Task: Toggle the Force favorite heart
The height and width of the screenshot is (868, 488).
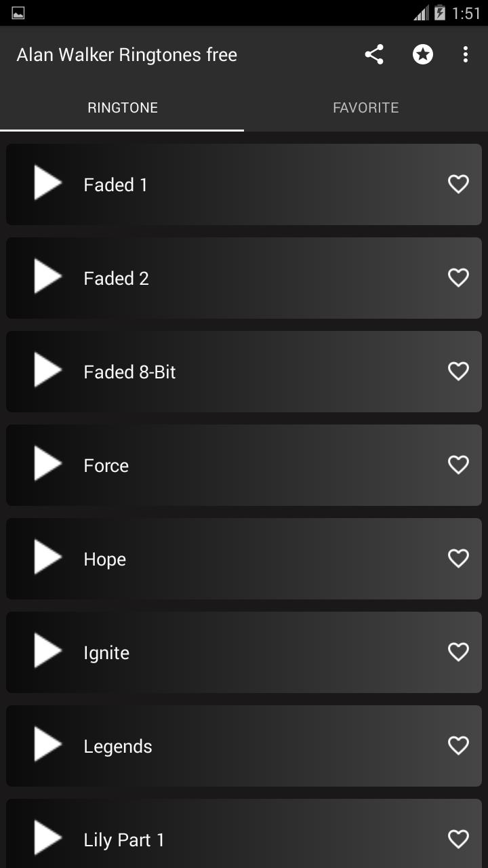Action: tap(459, 465)
